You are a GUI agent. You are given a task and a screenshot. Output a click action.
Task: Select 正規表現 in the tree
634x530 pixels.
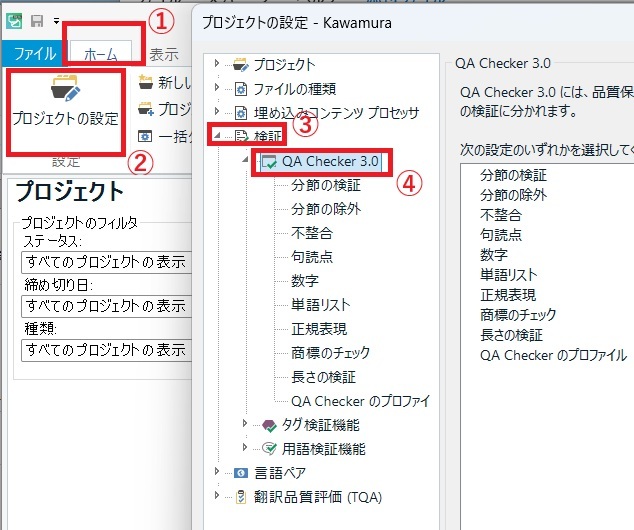pos(319,329)
